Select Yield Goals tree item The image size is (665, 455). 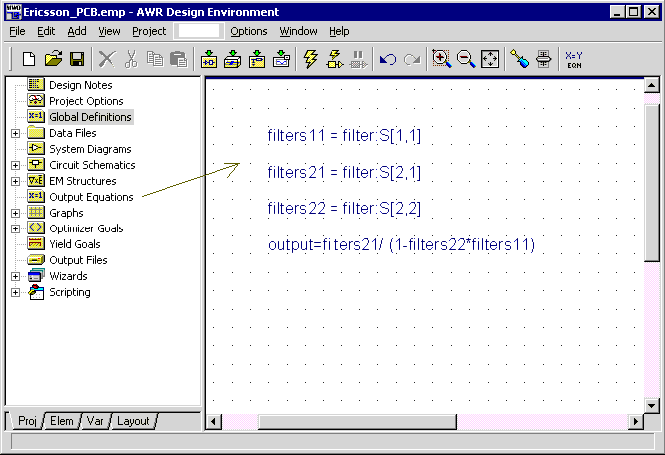click(x=75, y=244)
